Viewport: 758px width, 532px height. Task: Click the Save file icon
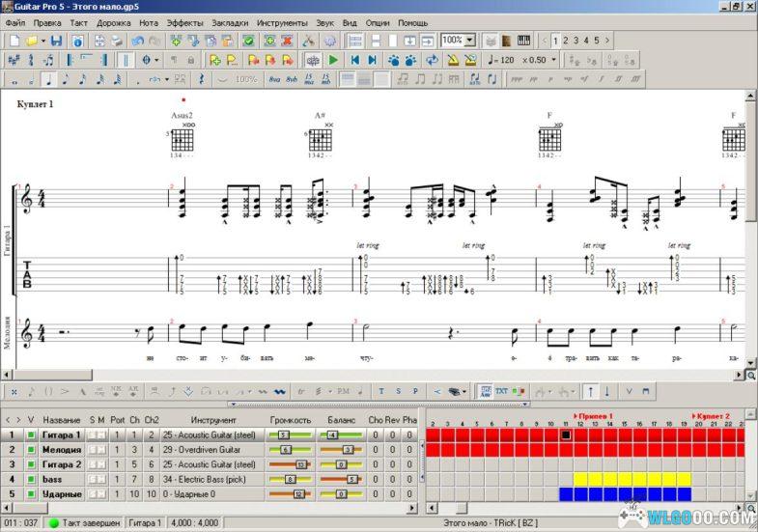tap(56, 41)
